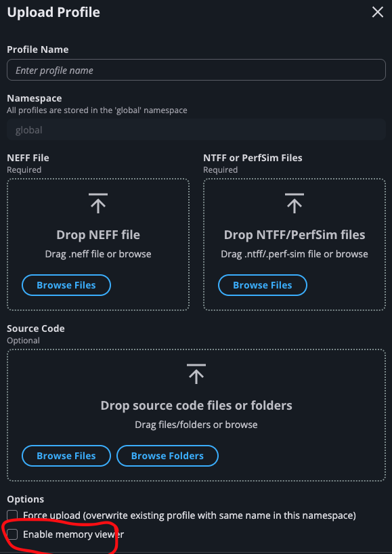Click 'Drag files/folders or browse' hint text
The width and height of the screenshot is (392, 554).
tap(196, 425)
